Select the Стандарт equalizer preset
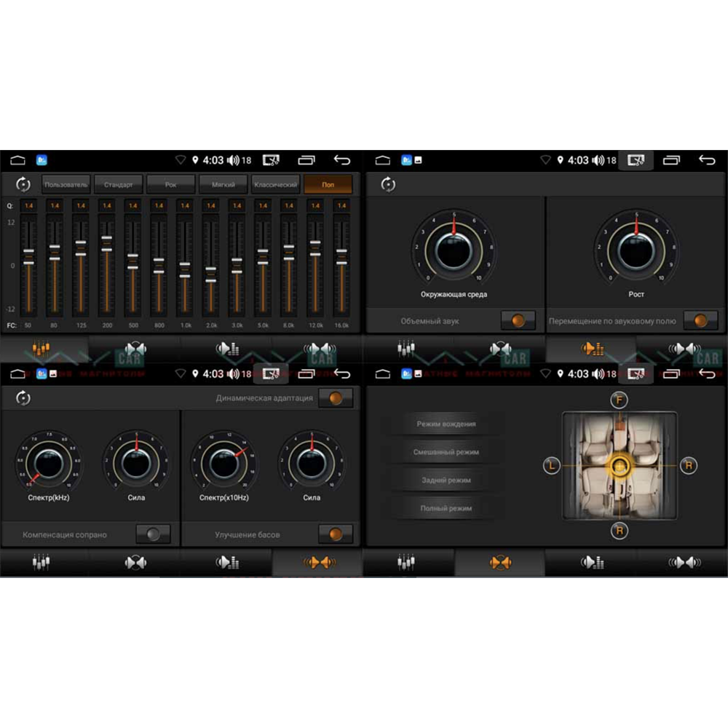The width and height of the screenshot is (728, 728). click(x=118, y=184)
